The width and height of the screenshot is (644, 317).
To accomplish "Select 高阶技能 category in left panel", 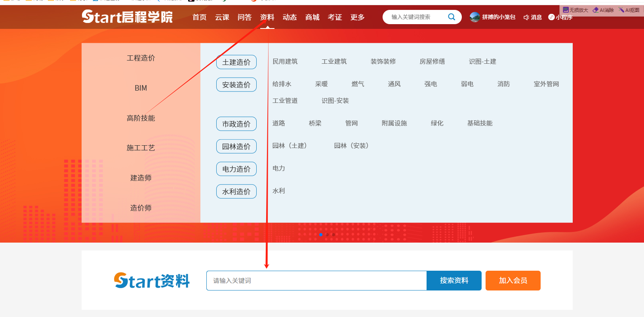I will tap(141, 118).
